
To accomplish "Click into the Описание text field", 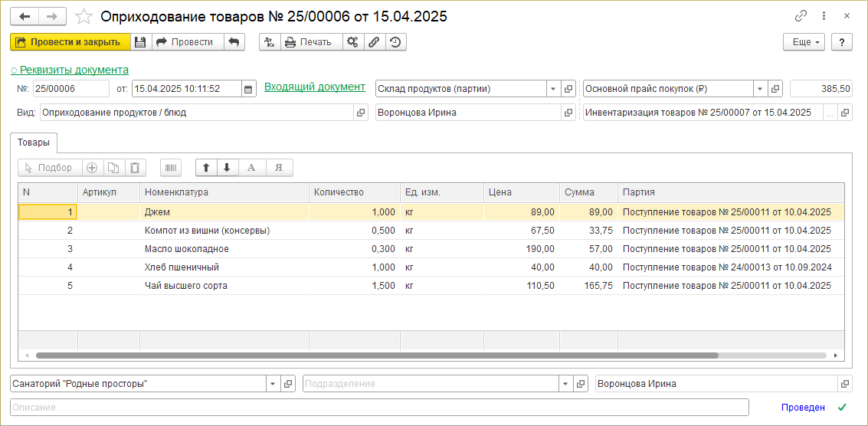I will 379,408.
